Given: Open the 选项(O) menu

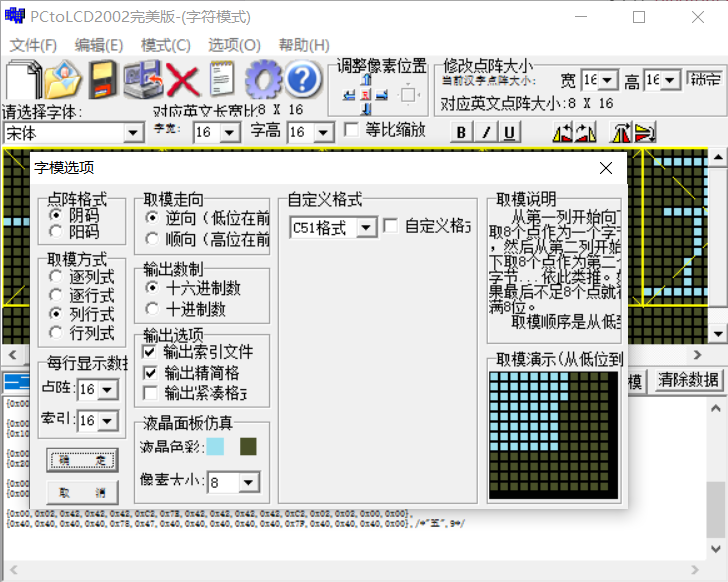Looking at the screenshot, I should 234,45.
